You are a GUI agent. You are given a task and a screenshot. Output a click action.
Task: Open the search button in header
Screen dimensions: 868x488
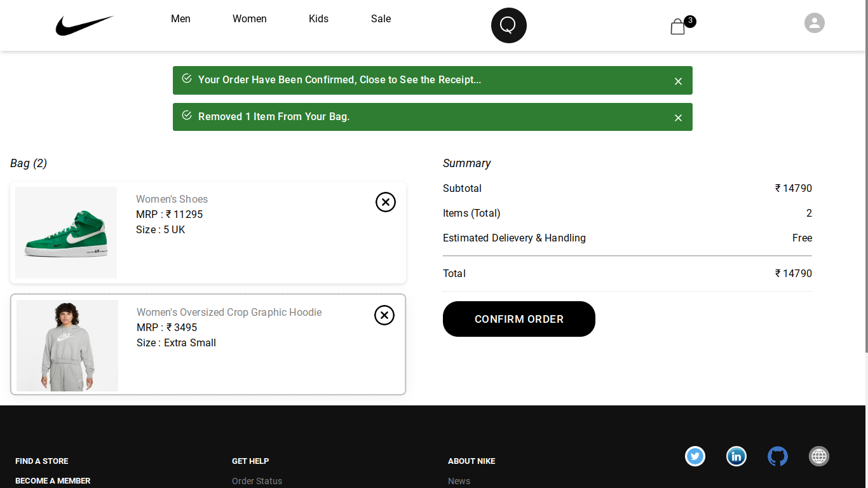(509, 25)
